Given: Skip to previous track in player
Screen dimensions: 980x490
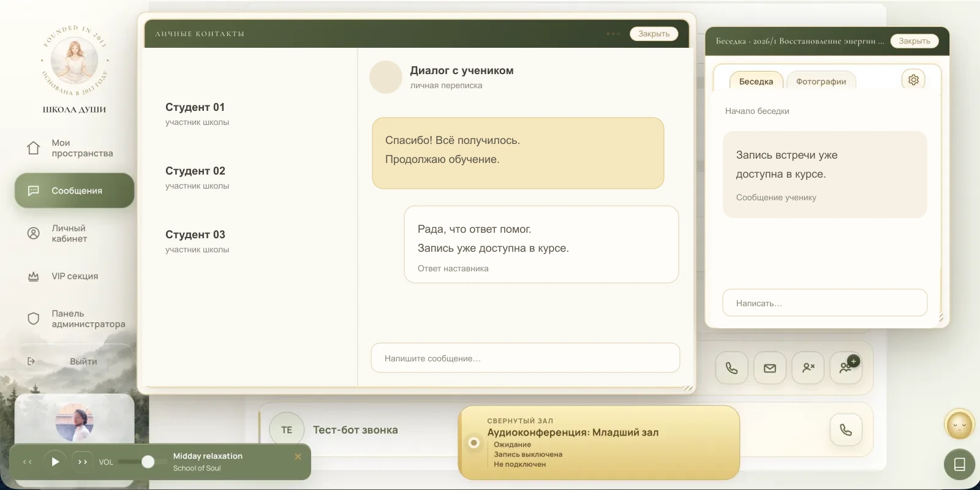Looking at the screenshot, I should click(x=28, y=462).
